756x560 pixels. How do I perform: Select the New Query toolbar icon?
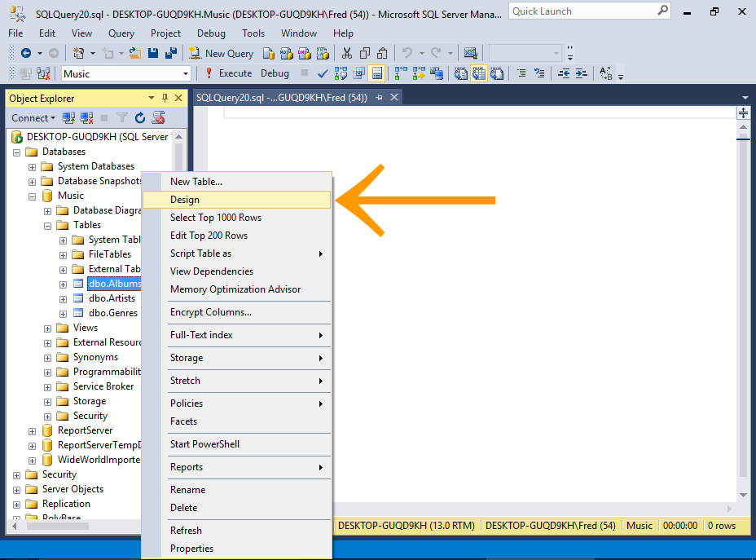pyautogui.click(x=220, y=53)
